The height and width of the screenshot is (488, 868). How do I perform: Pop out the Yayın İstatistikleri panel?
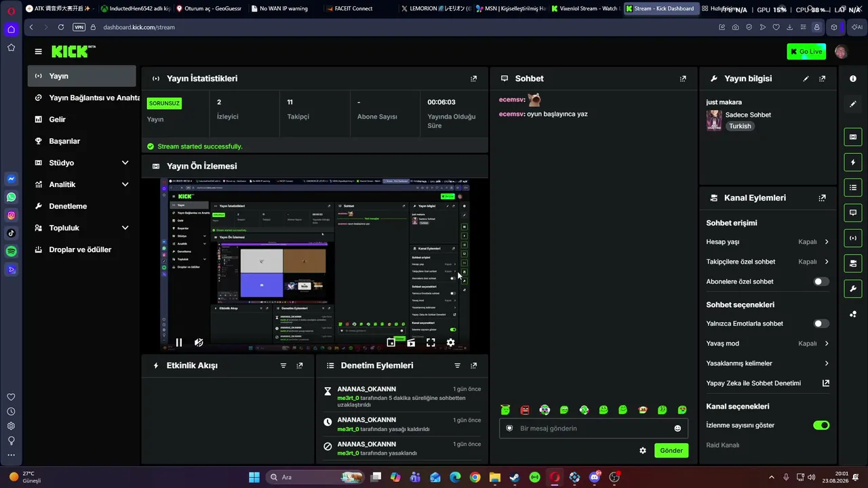[473, 79]
